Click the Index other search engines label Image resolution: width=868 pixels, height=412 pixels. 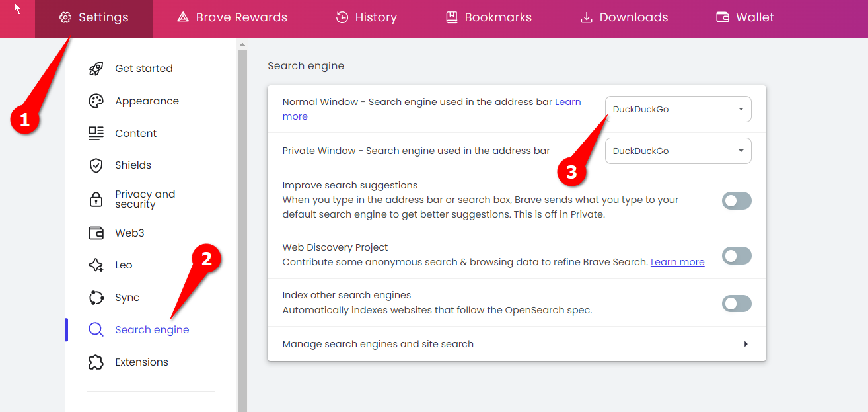347,295
